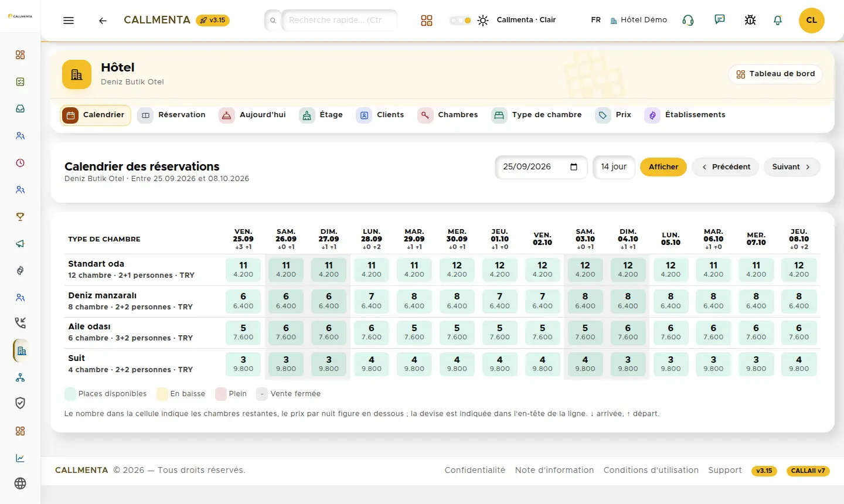
Task: Click the v3.15 badge next to CALLMENTA title
Action: (x=213, y=21)
